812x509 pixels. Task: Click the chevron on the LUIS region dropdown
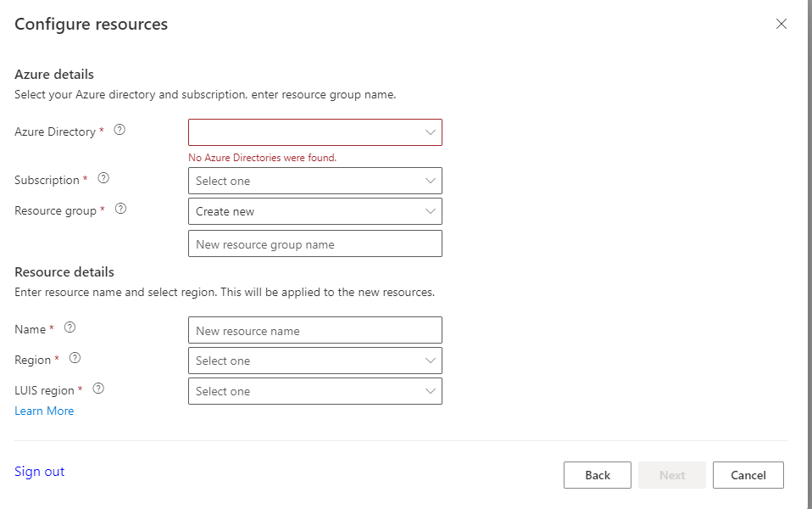point(431,391)
